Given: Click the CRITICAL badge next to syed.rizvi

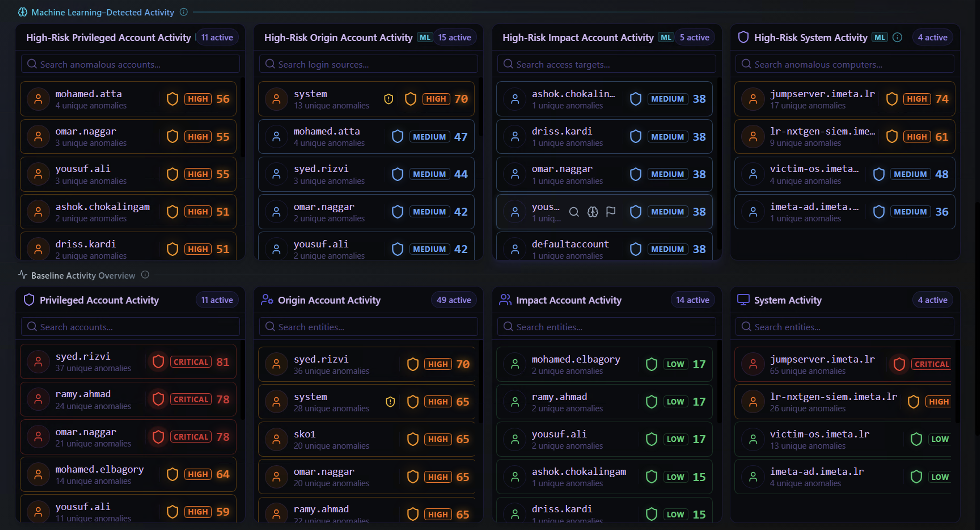Looking at the screenshot, I should tap(191, 362).
